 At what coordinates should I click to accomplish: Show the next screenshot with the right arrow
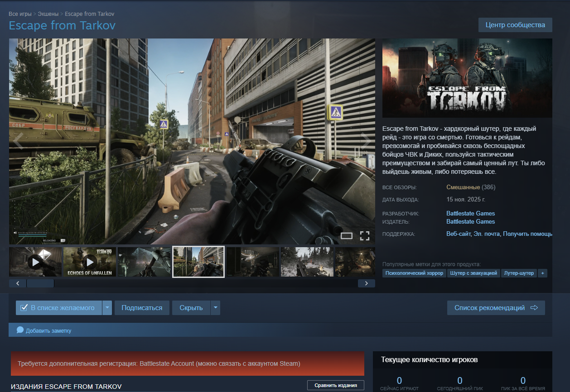pos(366,141)
